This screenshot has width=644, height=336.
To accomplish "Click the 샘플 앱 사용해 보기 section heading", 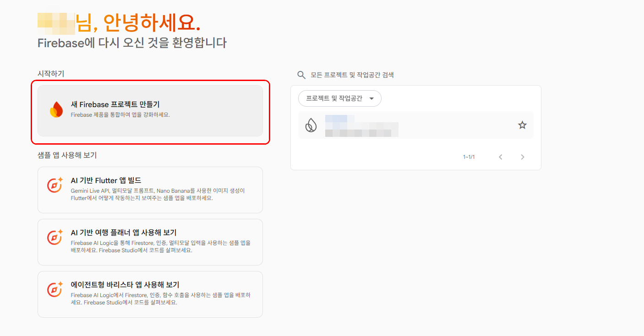I will (67, 155).
